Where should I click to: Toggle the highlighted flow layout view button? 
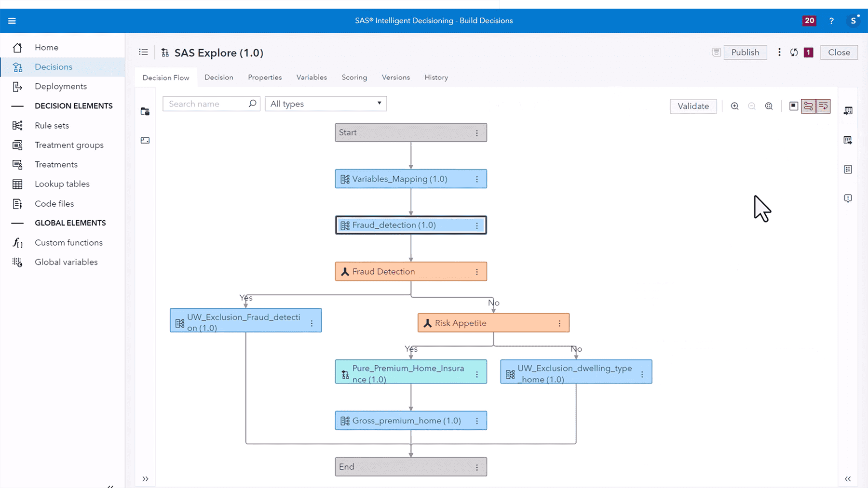point(809,106)
